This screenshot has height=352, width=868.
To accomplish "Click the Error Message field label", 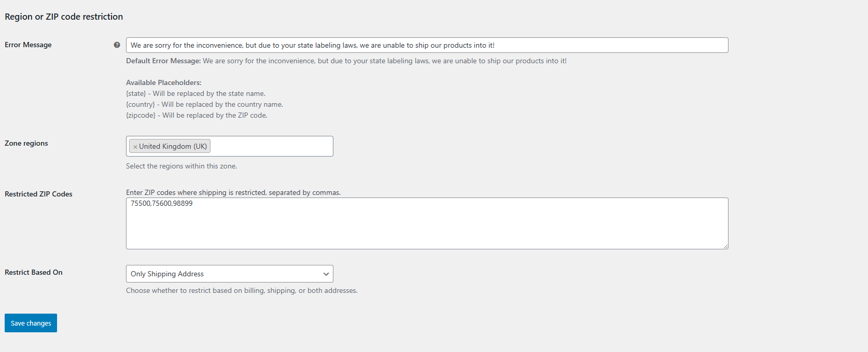I will click(28, 45).
